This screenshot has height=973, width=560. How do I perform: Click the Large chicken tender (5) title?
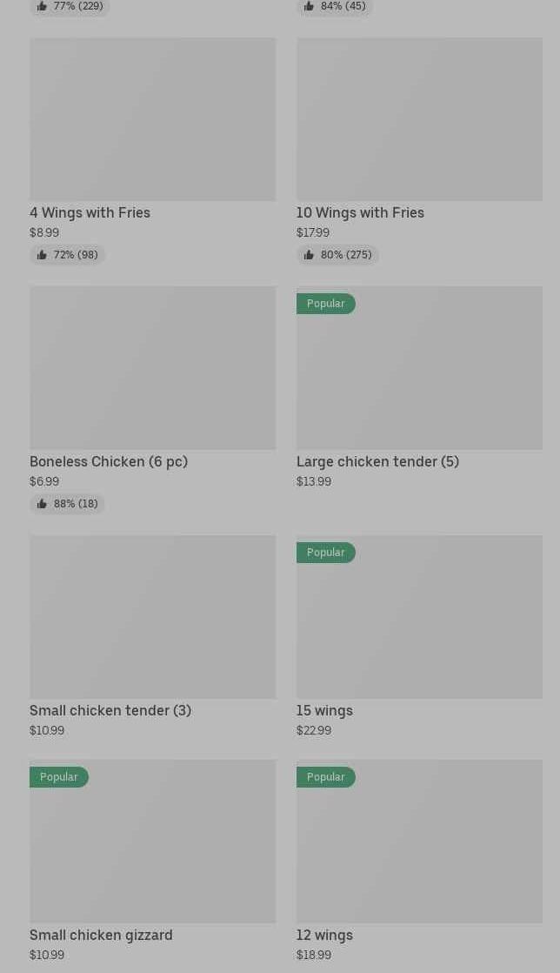point(377,462)
